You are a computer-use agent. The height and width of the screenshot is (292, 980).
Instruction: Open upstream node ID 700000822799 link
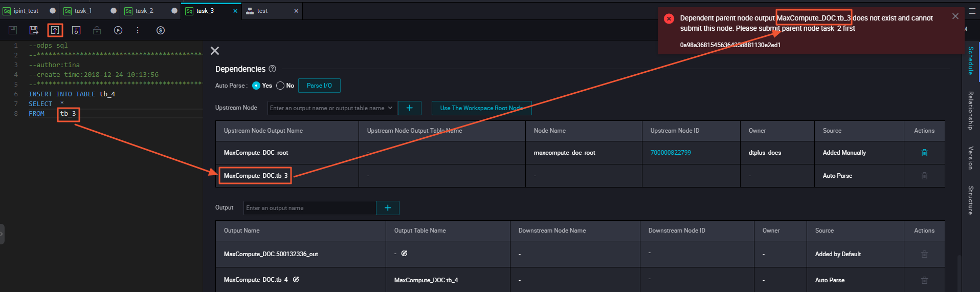click(671, 153)
